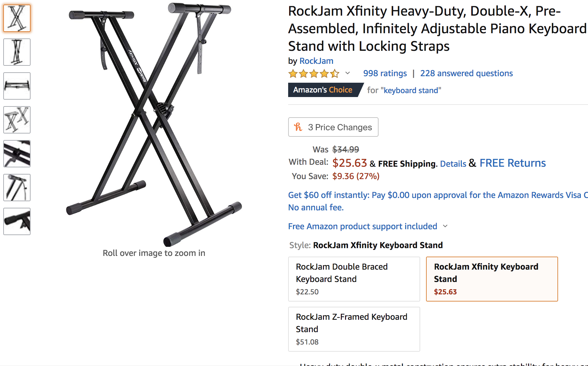Open the FREE Returns link

click(x=513, y=163)
